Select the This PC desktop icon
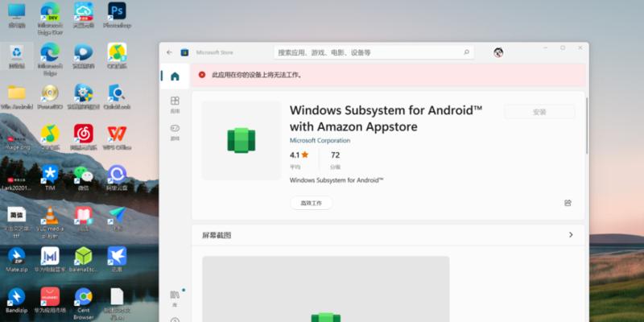The width and height of the screenshot is (644, 322). (17, 14)
